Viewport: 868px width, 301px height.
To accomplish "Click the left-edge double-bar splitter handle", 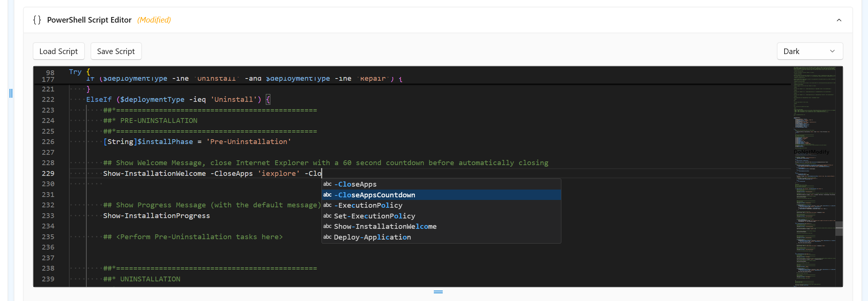I will [x=11, y=93].
